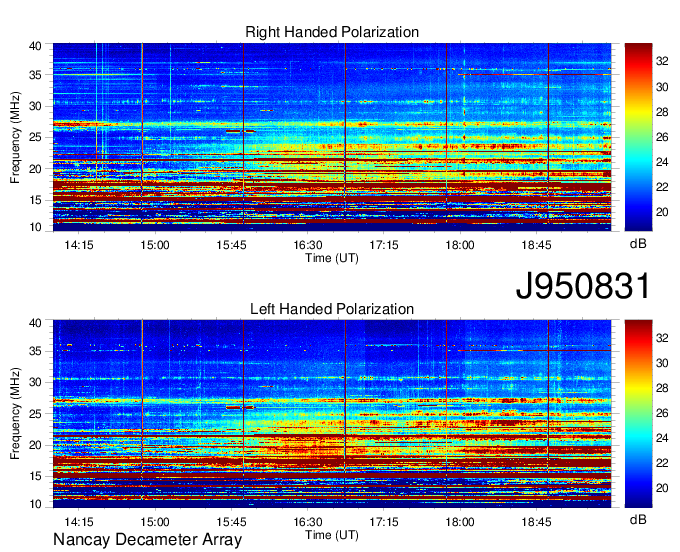Click the 22 value on bottom colorbar

click(x=662, y=464)
